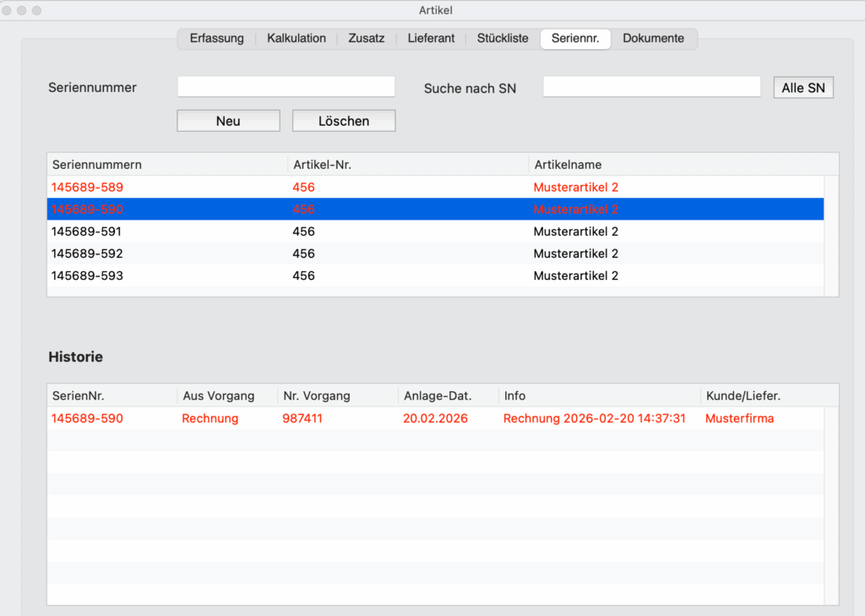
Task: Click the Alle SN button
Action: coord(802,88)
